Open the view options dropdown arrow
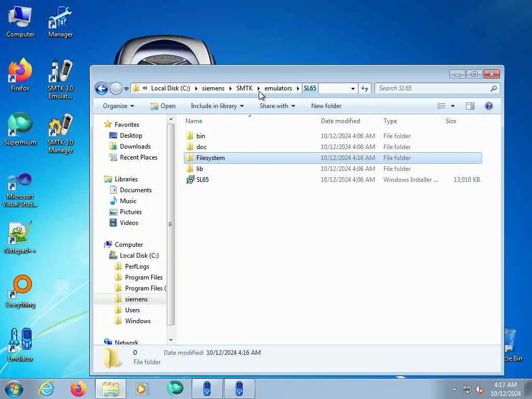This screenshot has height=399, width=532. coord(453,106)
